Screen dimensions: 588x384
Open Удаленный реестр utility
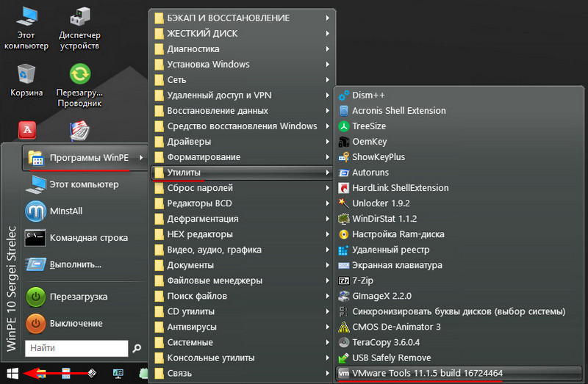pos(459,250)
